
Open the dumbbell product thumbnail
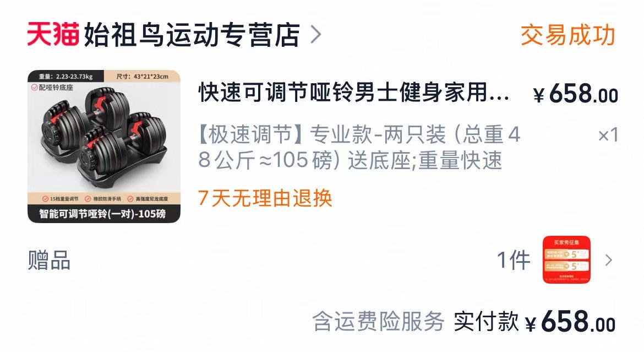point(104,147)
